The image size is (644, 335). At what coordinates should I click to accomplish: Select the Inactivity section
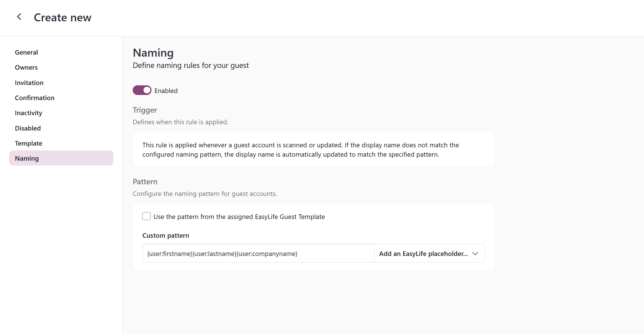pyautogui.click(x=28, y=113)
